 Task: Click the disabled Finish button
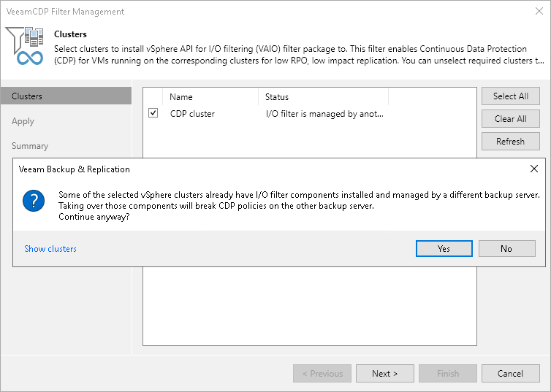click(x=448, y=374)
